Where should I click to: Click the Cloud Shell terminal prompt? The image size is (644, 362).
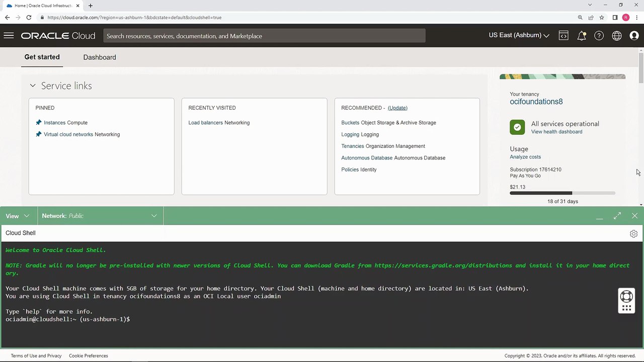pyautogui.click(x=67, y=319)
